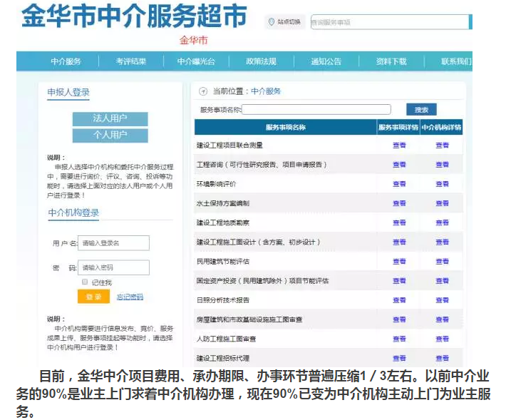Click the 服务事项名称 search input box
The width and height of the screenshot is (506, 420).
click(x=316, y=110)
